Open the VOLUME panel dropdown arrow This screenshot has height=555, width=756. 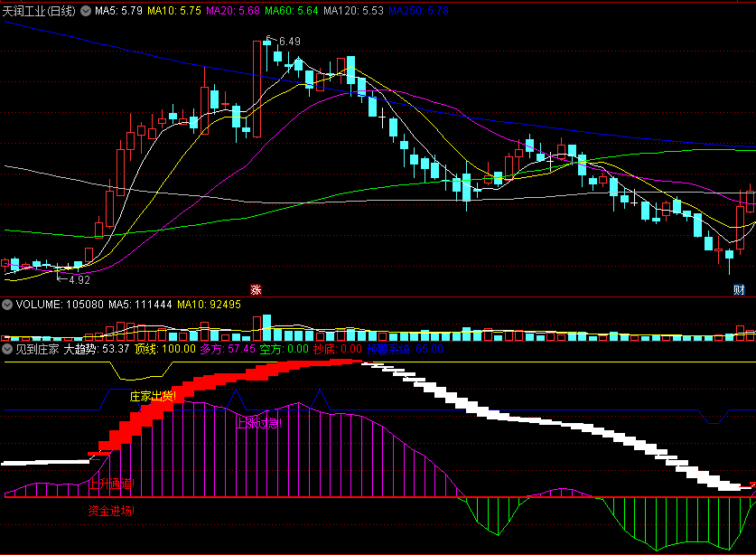[7, 305]
